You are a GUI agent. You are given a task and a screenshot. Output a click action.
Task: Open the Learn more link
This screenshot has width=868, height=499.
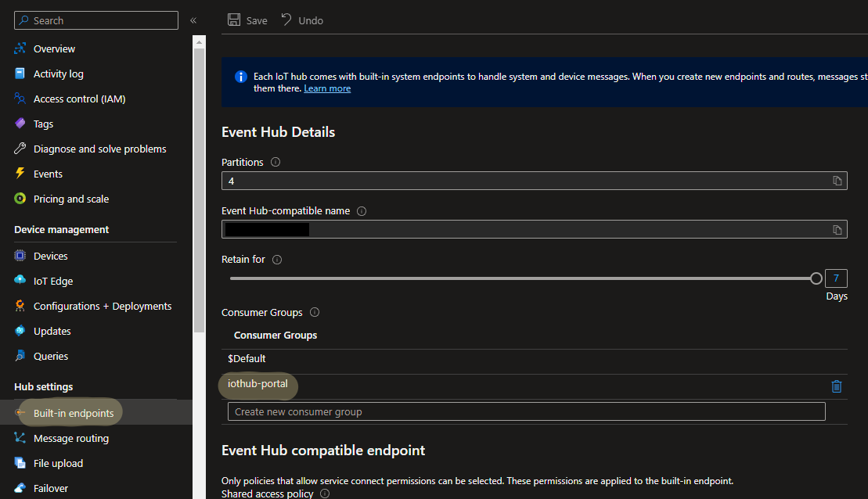pyautogui.click(x=327, y=88)
